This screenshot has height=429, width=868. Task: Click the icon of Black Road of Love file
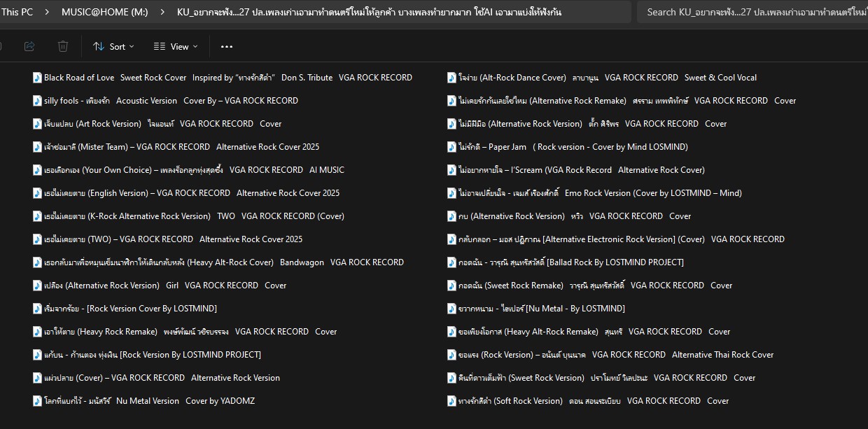[37, 78]
